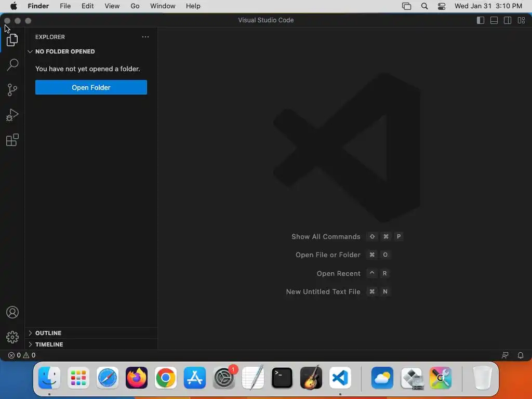Screen dimensions: 532x399
Task: Open the View menu
Action: tap(112, 6)
